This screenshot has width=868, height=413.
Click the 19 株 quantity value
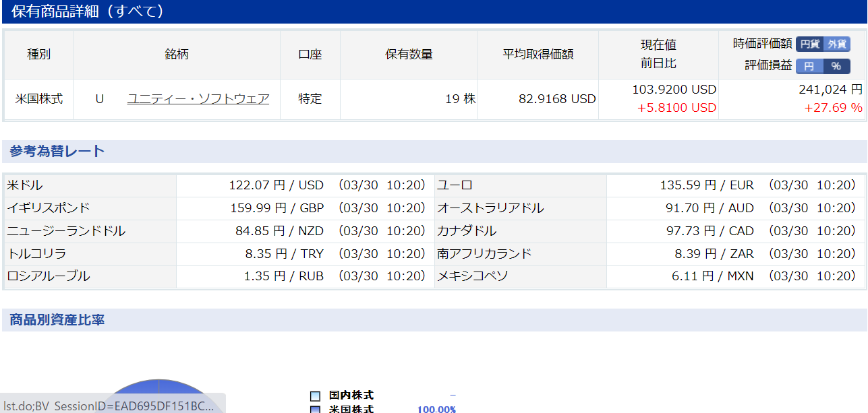pyautogui.click(x=461, y=99)
